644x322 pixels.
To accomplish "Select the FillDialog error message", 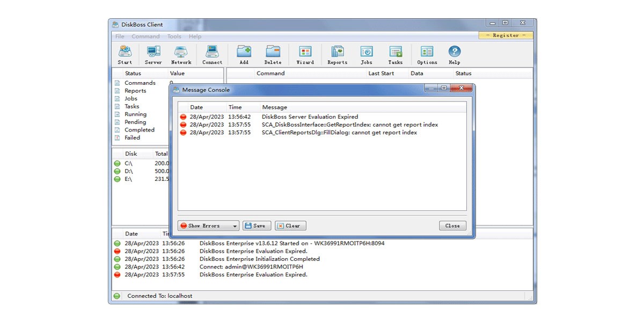I will (322, 133).
